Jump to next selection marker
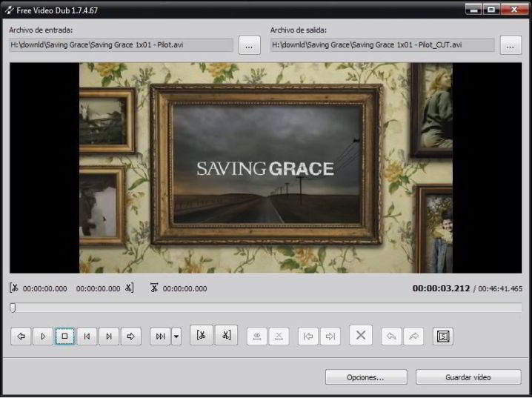Image resolution: width=532 pixels, height=398 pixels. 330,336
